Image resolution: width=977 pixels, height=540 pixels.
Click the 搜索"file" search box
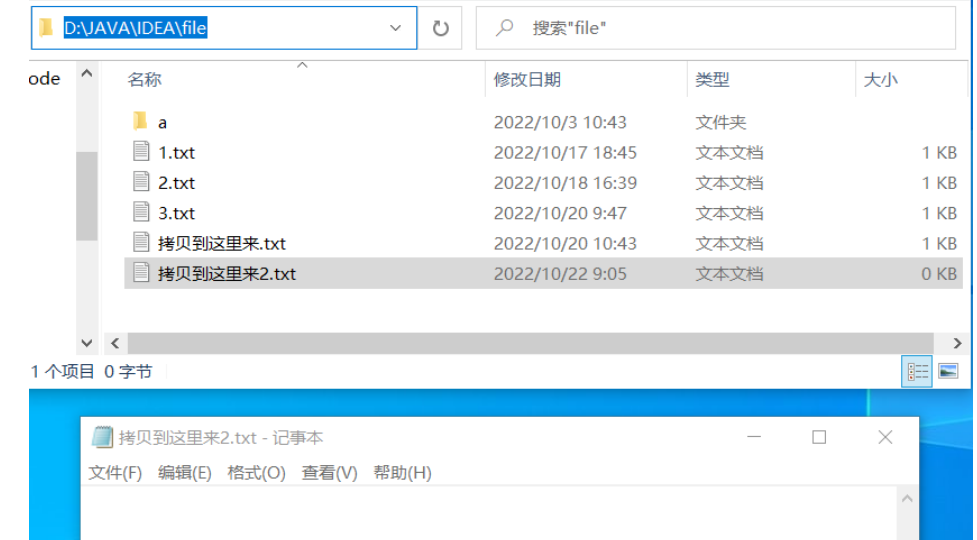[715, 28]
